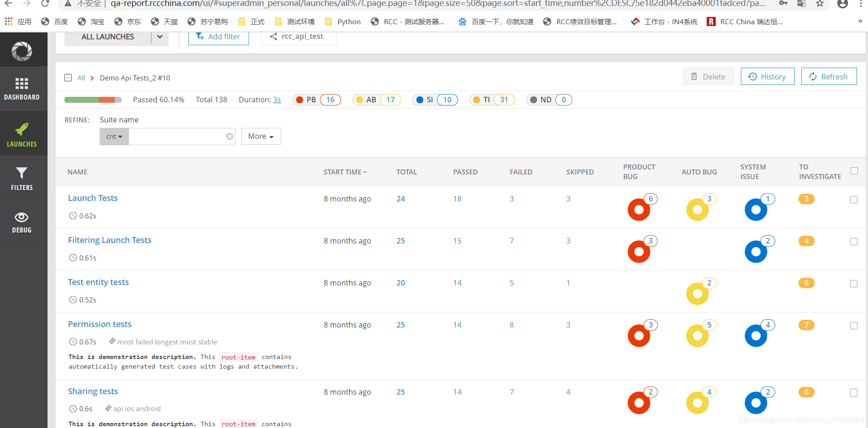Expand the ALL LAUNCHES dropdown
Screen dimensions: 868x428
point(160,37)
